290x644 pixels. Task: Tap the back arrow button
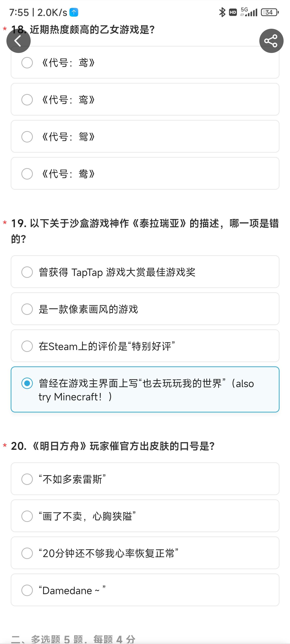point(19,41)
